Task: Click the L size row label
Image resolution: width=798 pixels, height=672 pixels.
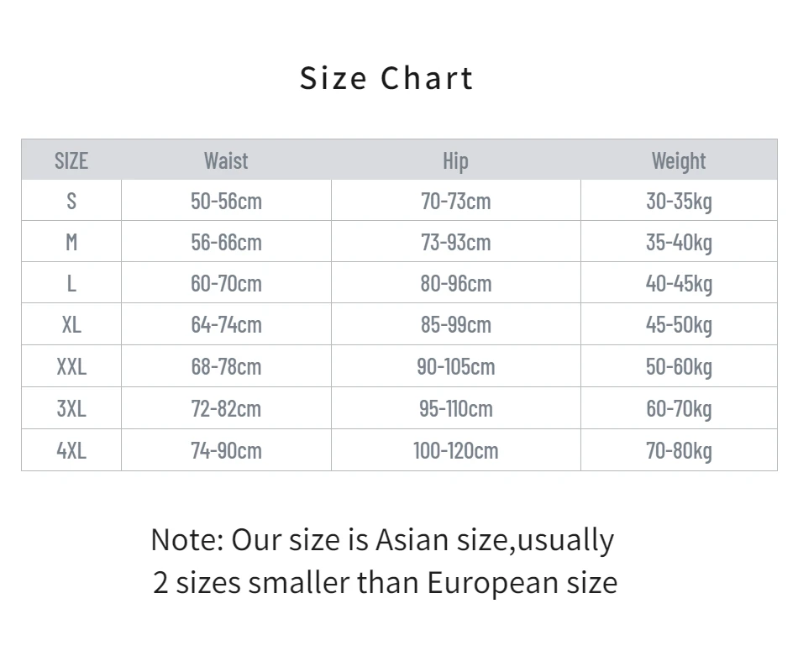Action: click(71, 284)
